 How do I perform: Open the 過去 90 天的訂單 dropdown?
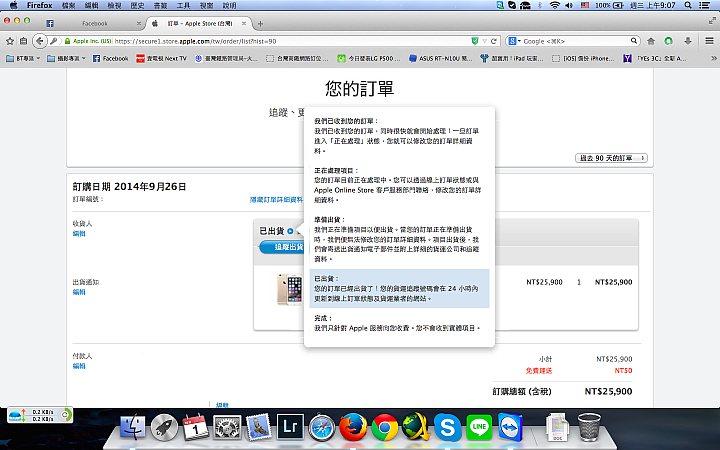(x=611, y=158)
